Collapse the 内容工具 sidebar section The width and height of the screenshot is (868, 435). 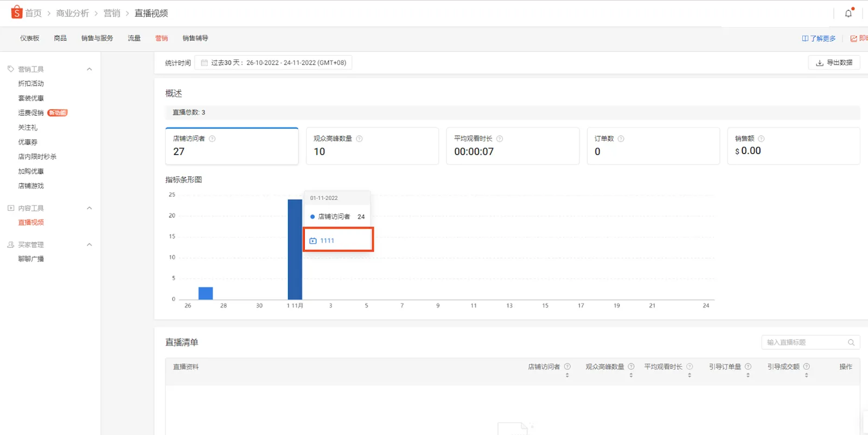[90, 208]
